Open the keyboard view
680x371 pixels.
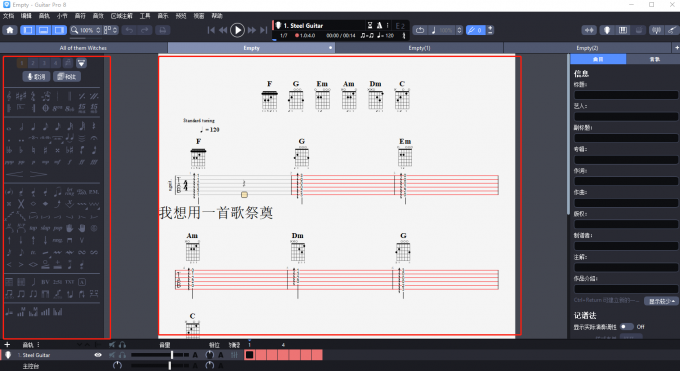tap(623, 30)
